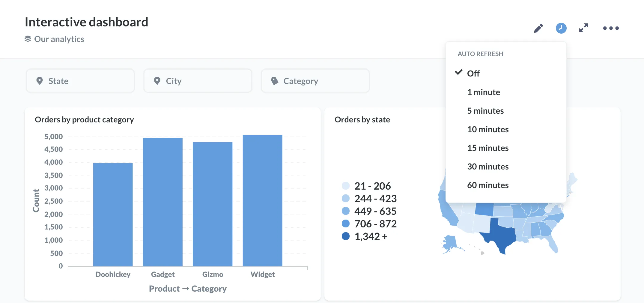Image resolution: width=644 pixels, height=303 pixels.
Task: Enter fullscreen with the arrows icon
Action: [583, 28]
